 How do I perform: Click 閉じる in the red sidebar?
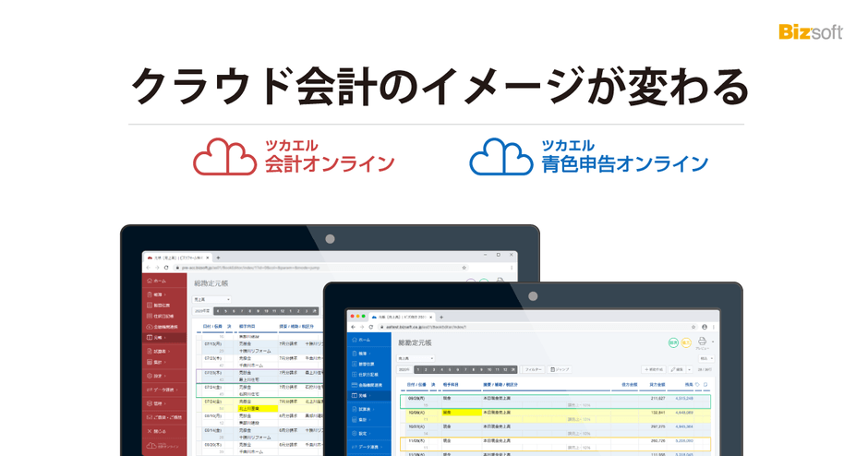click(x=163, y=431)
